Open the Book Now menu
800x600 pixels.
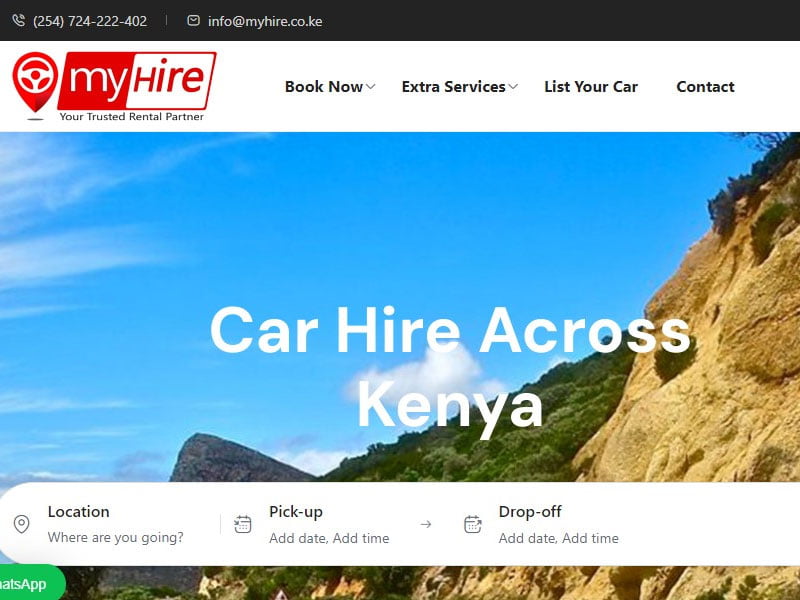[324, 87]
